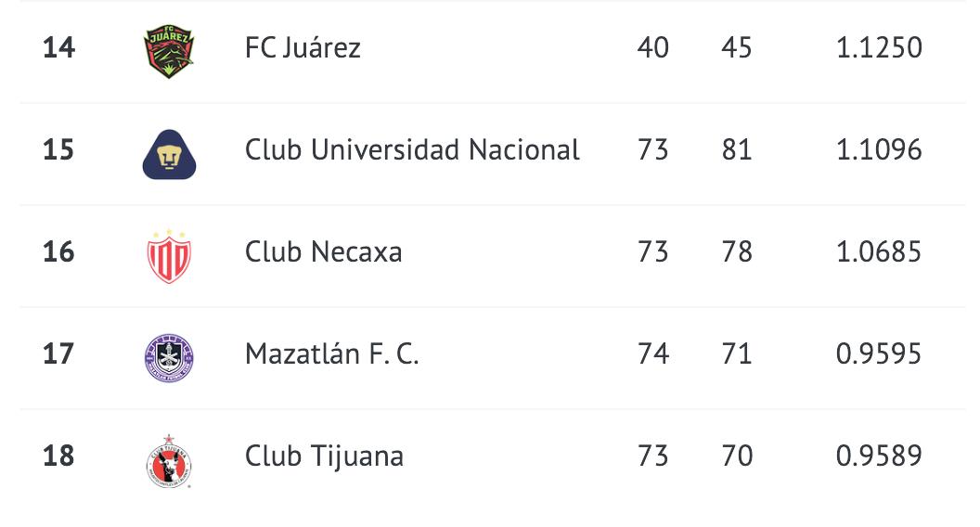This screenshot has width=980, height=527.
Task: Click position number 16
Action: [x=58, y=252]
